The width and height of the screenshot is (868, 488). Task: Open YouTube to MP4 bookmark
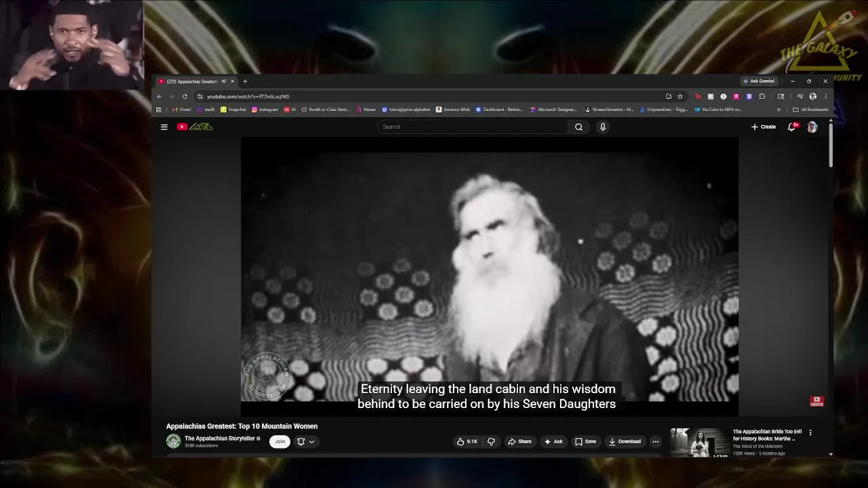click(x=718, y=109)
